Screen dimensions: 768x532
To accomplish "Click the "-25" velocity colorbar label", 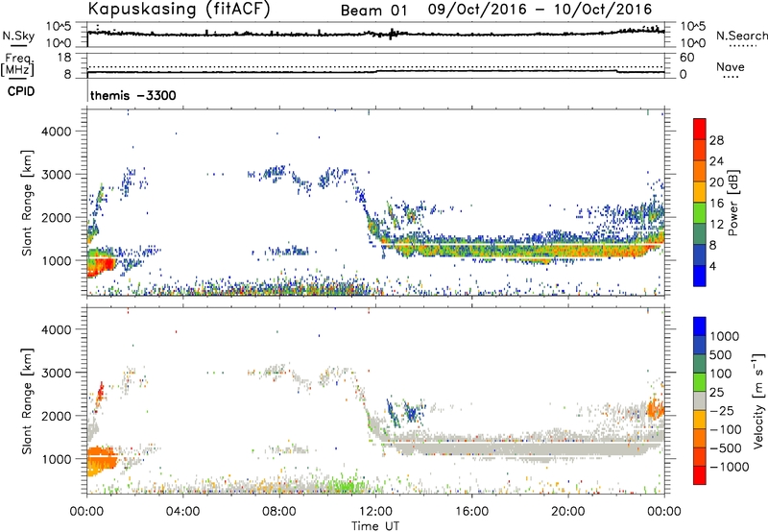I will 723,410.
